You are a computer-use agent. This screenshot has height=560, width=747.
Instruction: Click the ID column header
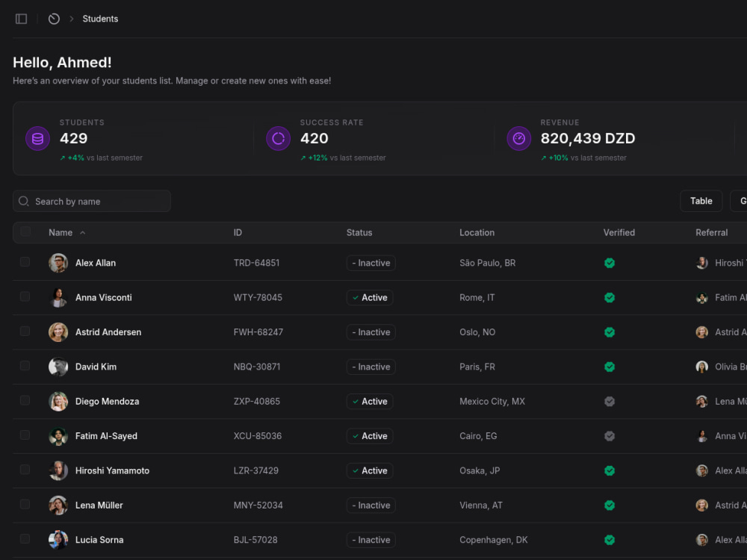point(238,232)
